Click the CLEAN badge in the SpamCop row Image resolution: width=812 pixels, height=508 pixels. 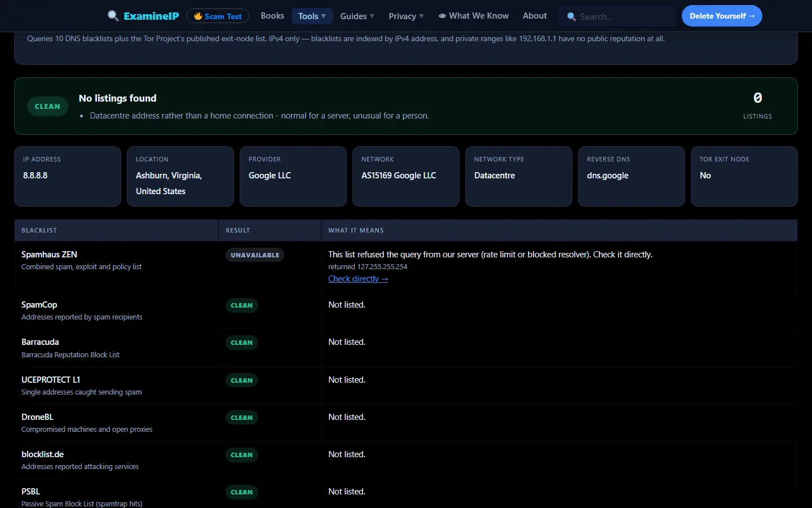point(242,305)
